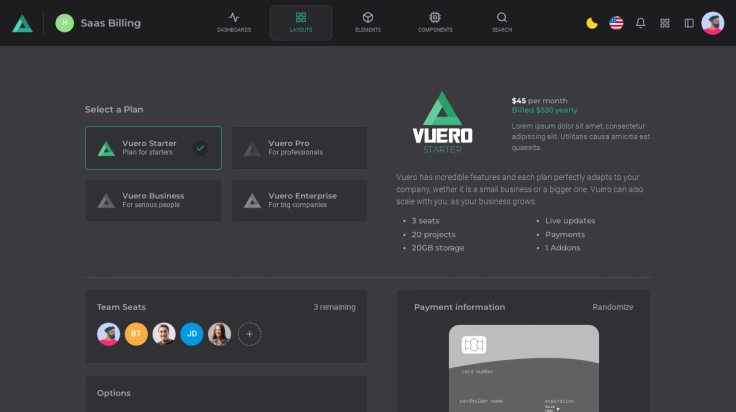
Task: Choose the Vuero Enterprise plan
Action: pos(299,201)
